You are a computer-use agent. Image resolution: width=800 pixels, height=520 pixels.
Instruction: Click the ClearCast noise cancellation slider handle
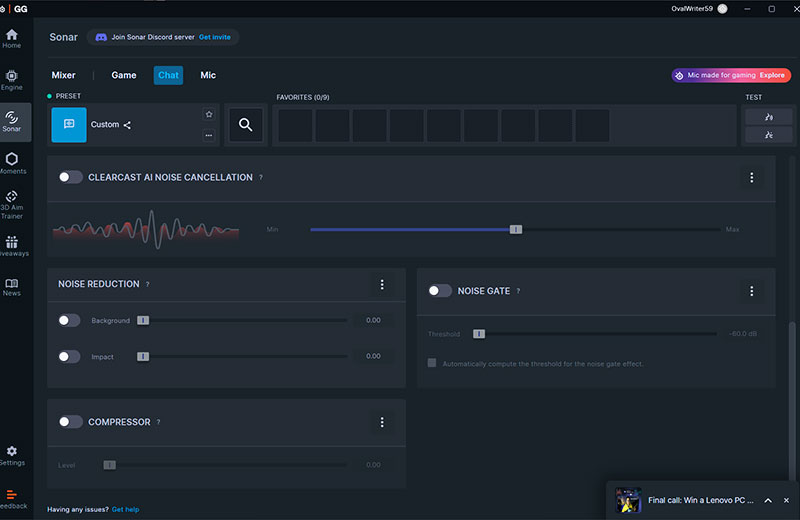pyautogui.click(x=516, y=229)
